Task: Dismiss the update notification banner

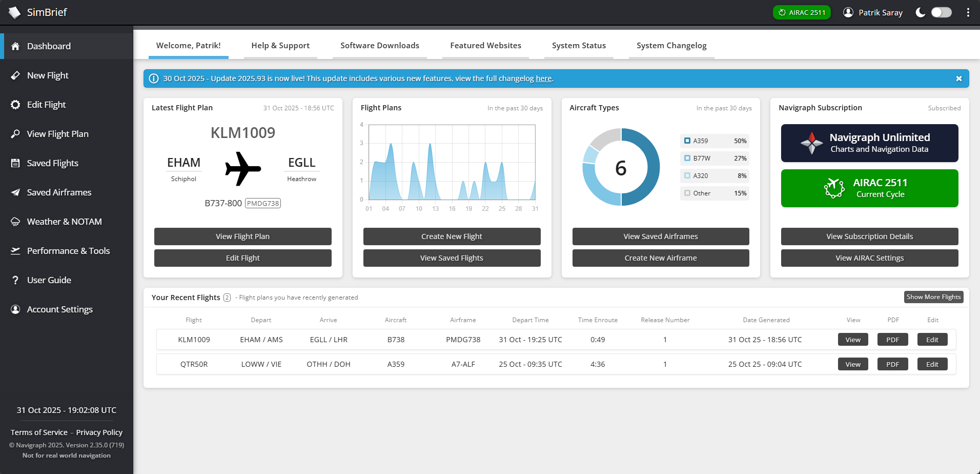Action: [x=958, y=78]
